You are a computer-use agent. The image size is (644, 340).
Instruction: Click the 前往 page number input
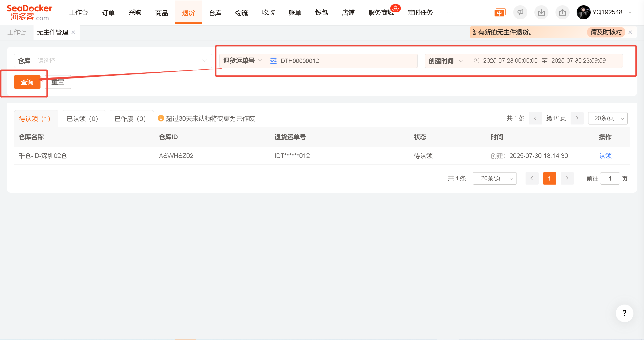[x=610, y=179]
